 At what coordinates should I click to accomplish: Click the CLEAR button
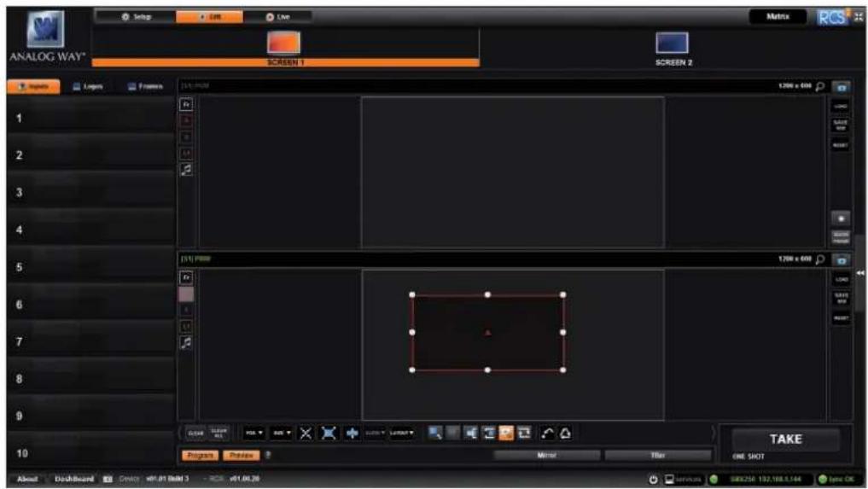tap(195, 433)
